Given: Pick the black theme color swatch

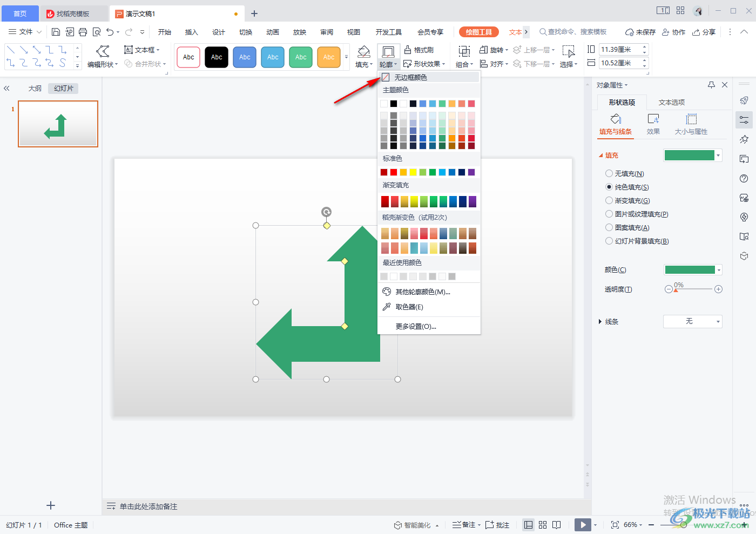Looking at the screenshot, I should 394,104.
